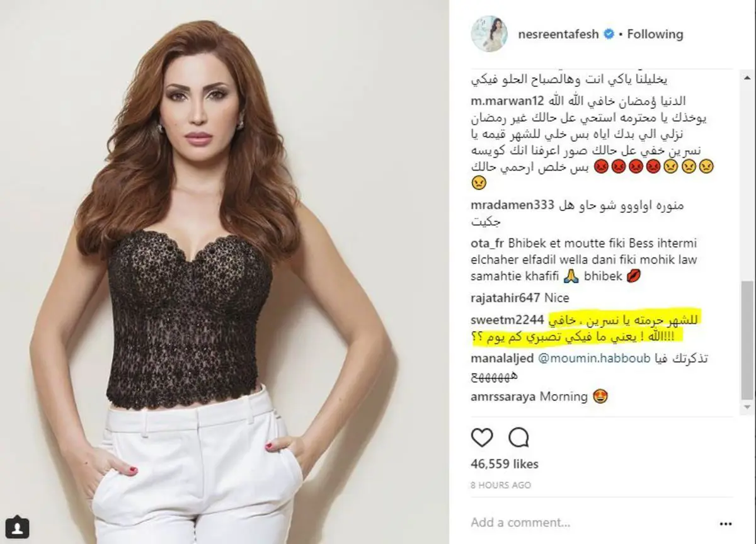
Task: Like the post with the heart icon
Action: tap(482, 437)
